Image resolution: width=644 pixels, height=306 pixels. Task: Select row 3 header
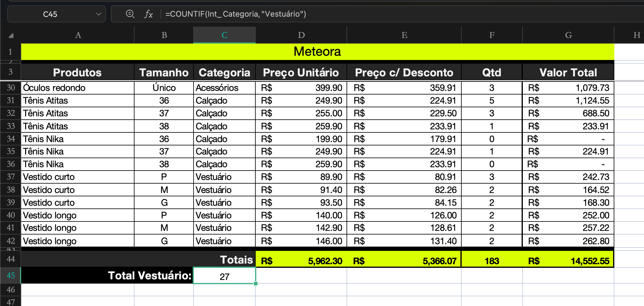tap(11, 72)
